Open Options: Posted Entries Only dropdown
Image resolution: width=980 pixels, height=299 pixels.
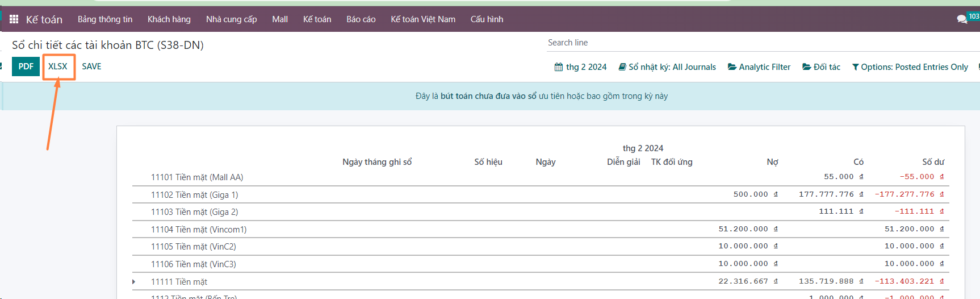pyautogui.click(x=910, y=67)
